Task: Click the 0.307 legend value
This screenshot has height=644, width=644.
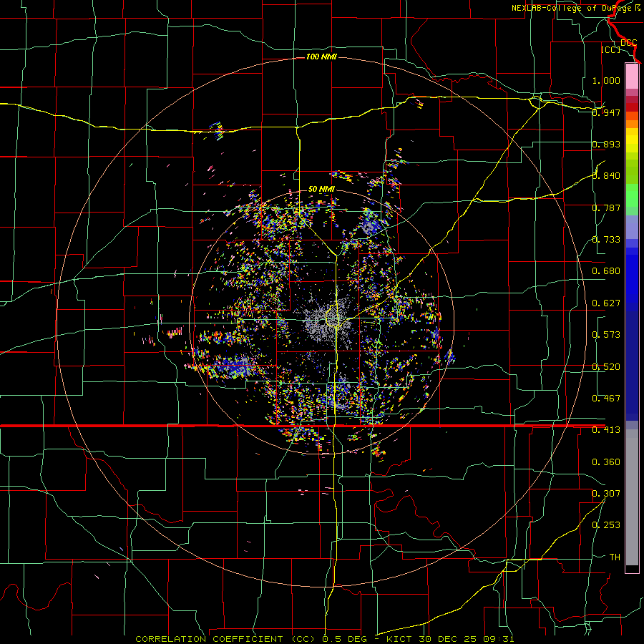Action: point(606,494)
